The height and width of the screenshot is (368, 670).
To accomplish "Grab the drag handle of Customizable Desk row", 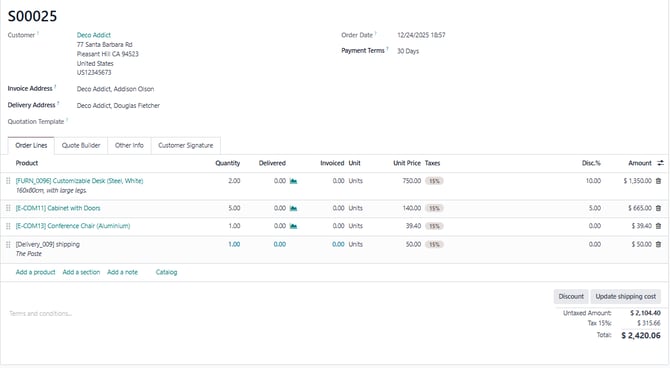I will point(8,181).
